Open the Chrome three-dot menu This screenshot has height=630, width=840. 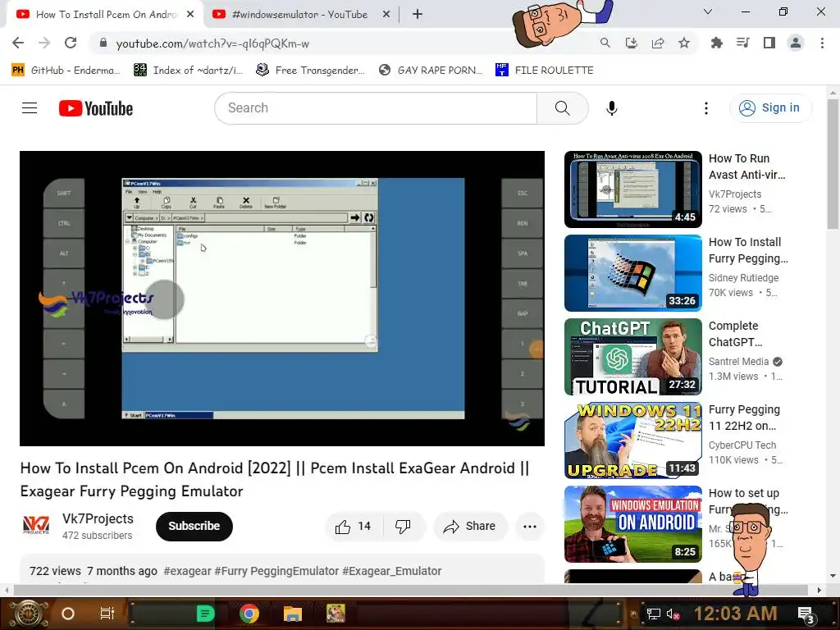tap(822, 43)
